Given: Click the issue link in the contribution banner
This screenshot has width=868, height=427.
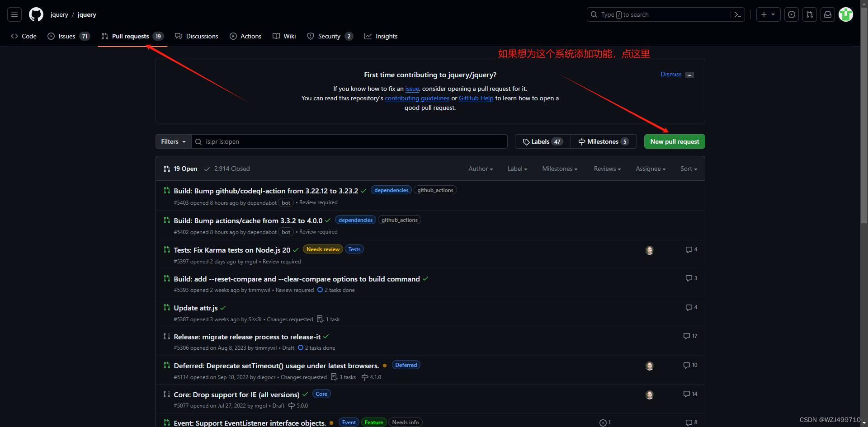Looking at the screenshot, I should coord(412,89).
